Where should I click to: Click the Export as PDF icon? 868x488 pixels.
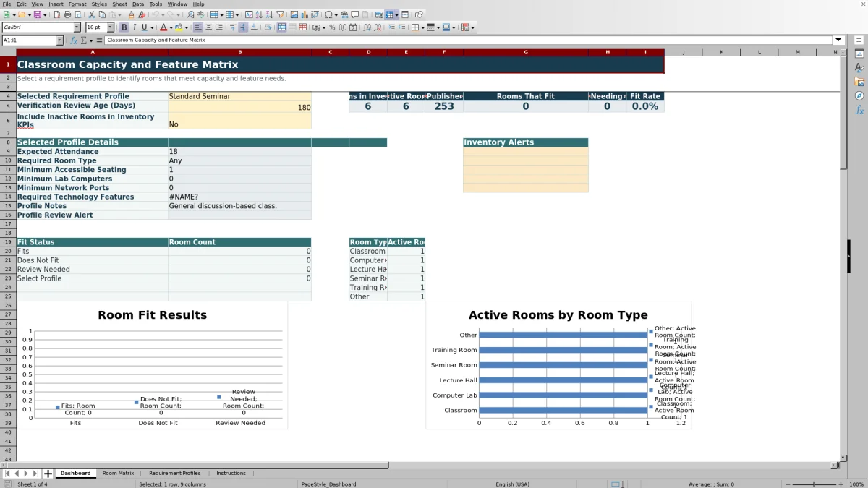pos(56,14)
